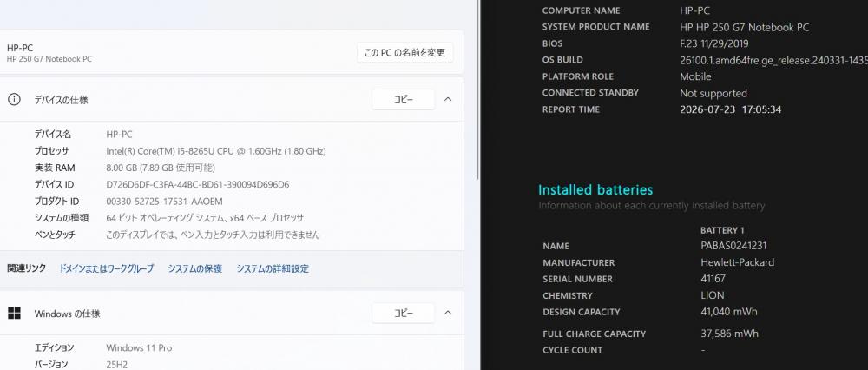Viewport: 868px width, 370px height.
Task: Select the product ID 00330-52725-17531-AAOEM
Action: (164, 201)
